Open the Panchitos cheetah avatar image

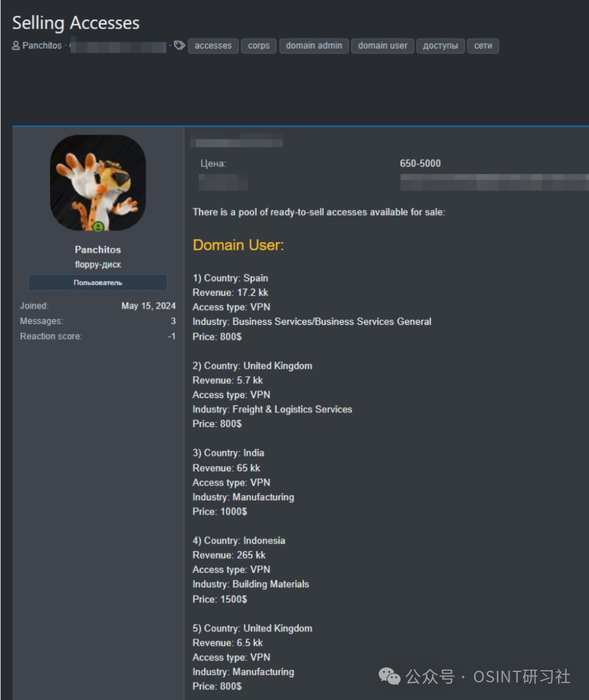click(x=98, y=183)
